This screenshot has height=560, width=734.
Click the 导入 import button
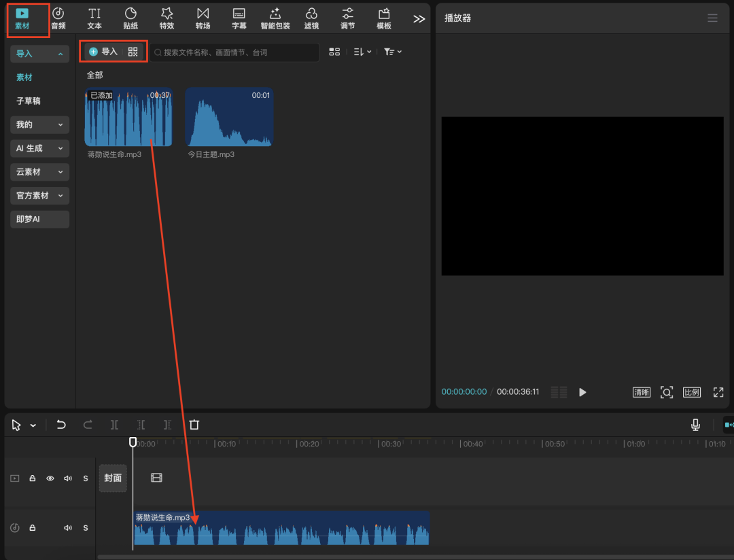tap(103, 52)
